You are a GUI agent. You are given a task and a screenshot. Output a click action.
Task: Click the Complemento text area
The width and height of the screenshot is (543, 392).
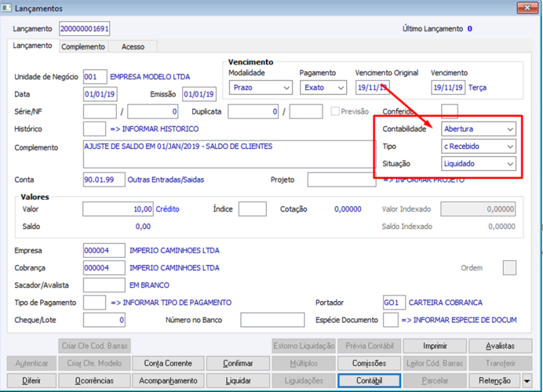coord(229,154)
